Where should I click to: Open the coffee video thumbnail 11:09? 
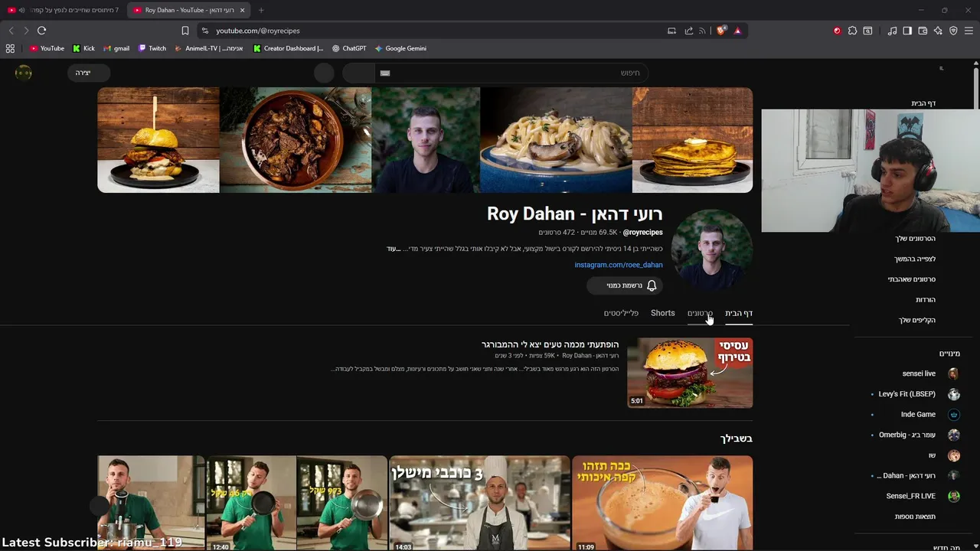[662, 503]
